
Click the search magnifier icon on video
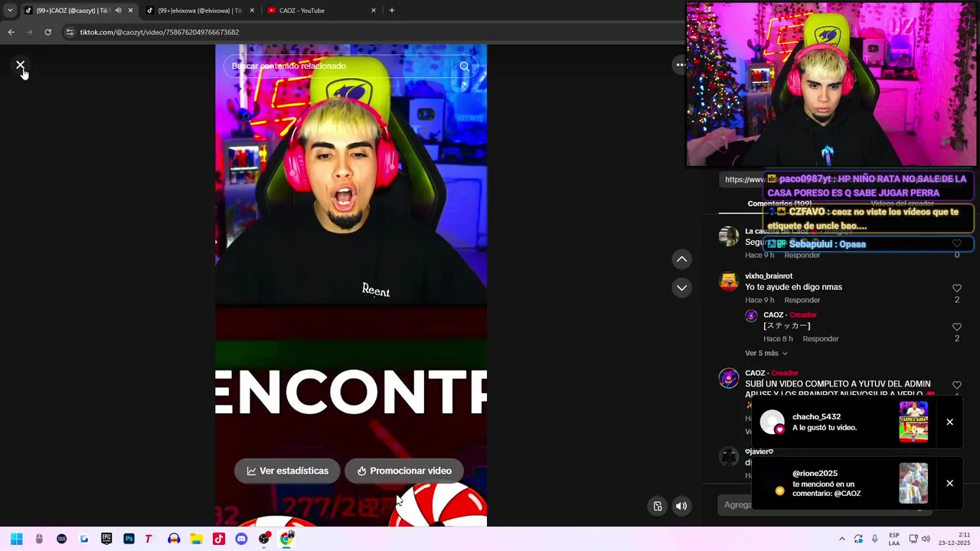tap(464, 66)
